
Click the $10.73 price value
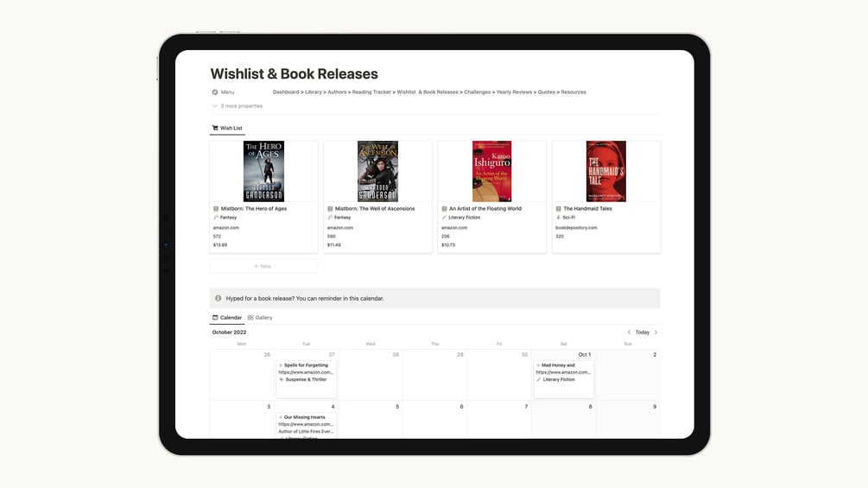(448, 245)
